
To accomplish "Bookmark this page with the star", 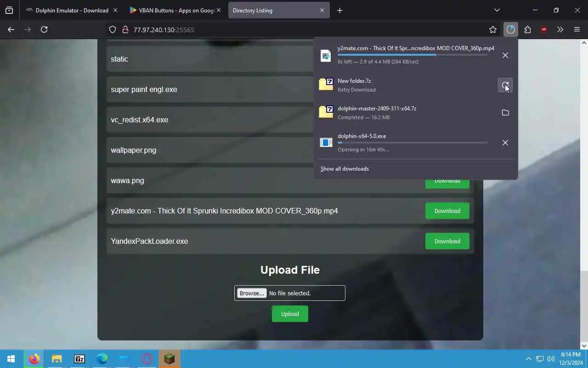I will [x=493, y=29].
